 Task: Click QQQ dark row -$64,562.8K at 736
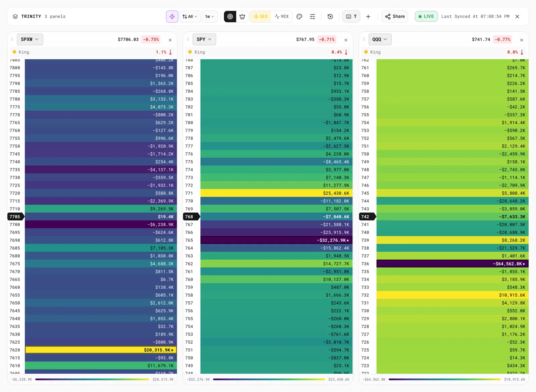point(453,264)
